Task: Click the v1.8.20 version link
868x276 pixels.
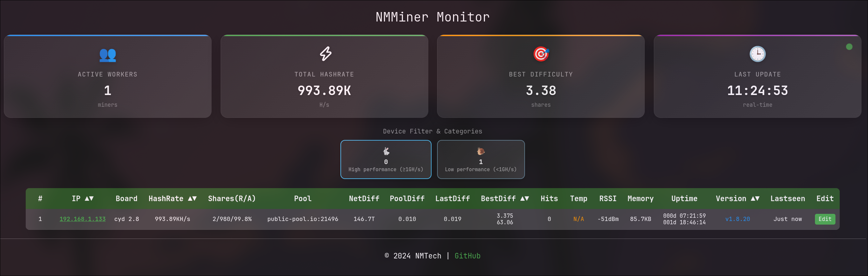Action: pyautogui.click(x=737, y=219)
